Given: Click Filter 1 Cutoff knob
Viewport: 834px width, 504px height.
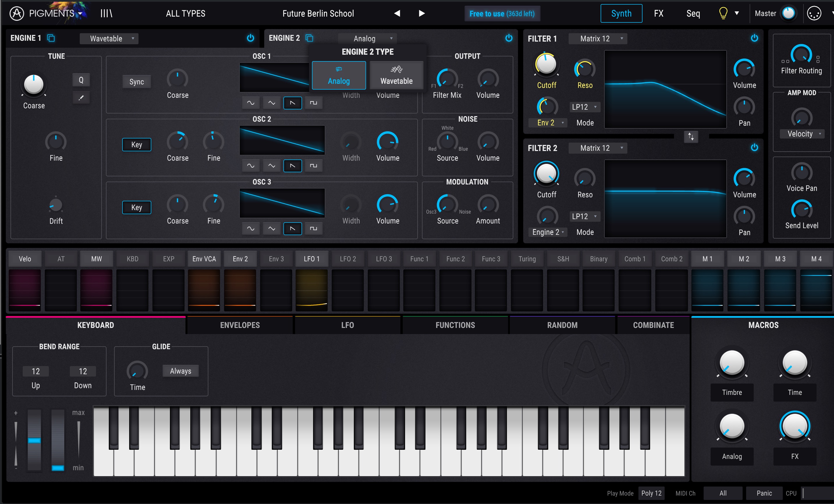Looking at the screenshot, I should 546,64.
